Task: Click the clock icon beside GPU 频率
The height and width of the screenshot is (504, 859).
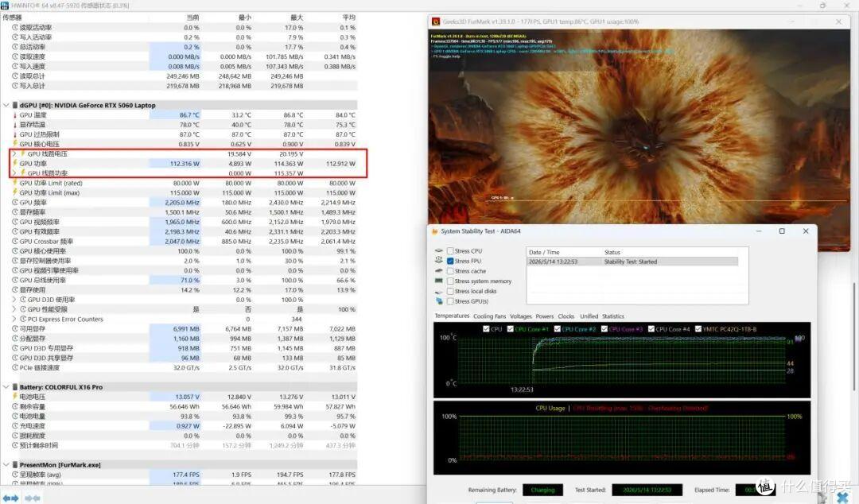Action: pyautogui.click(x=15, y=202)
